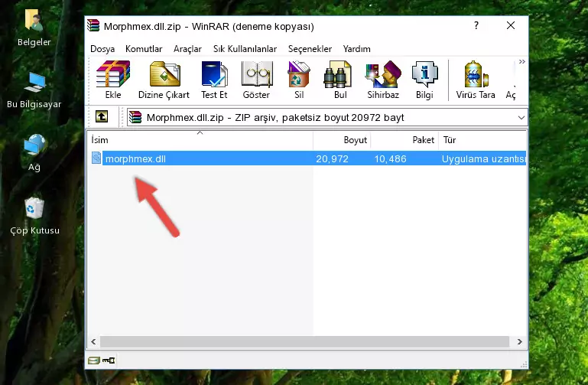
Task: Click the Ekle (Add) toolbar icon
Action: pos(113,80)
